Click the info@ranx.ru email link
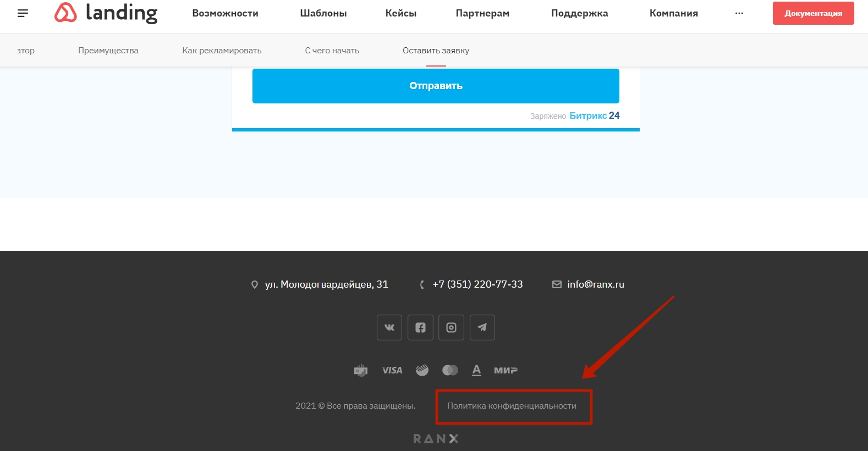Viewport: 868px width, 451px height. pos(595,284)
